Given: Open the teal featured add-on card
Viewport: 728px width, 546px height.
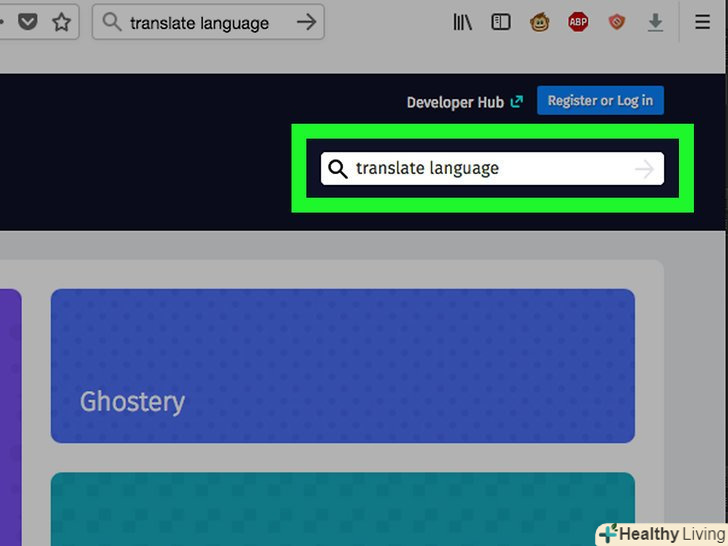Looking at the screenshot, I should pos(343,509).
